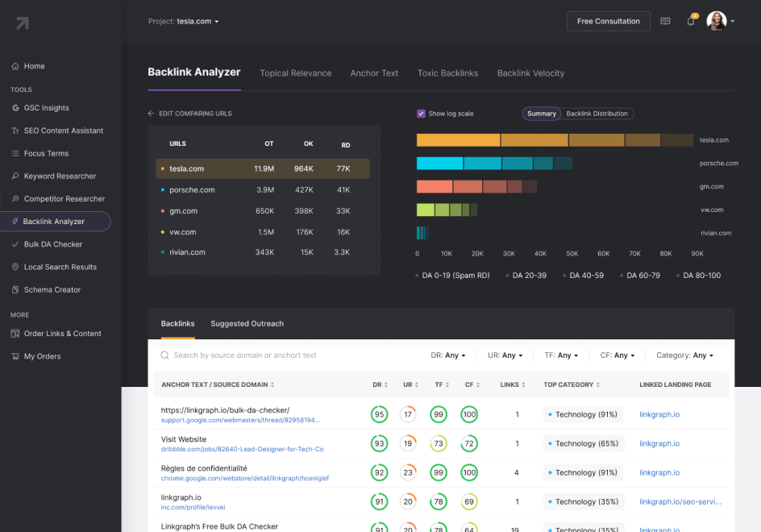Click the Competitor Researcher magnifier icon
761x532 pixels.
(x=15, y=198)
